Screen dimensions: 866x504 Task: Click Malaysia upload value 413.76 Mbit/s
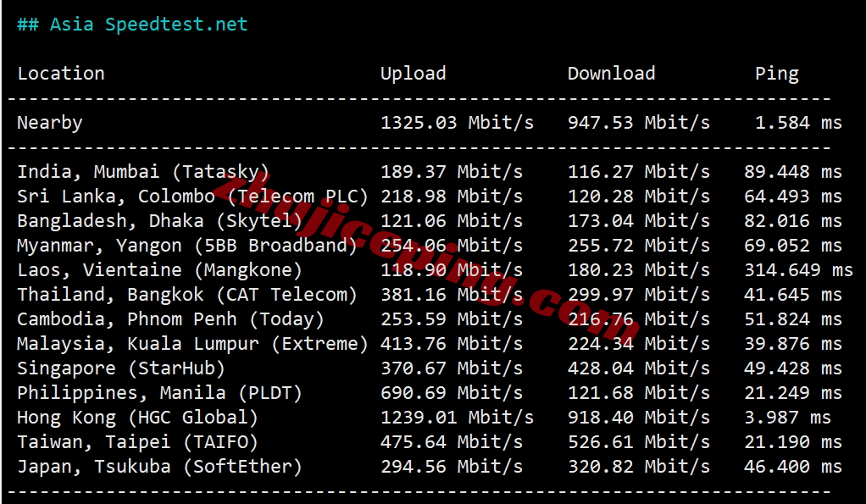click(x=452, y=343)
